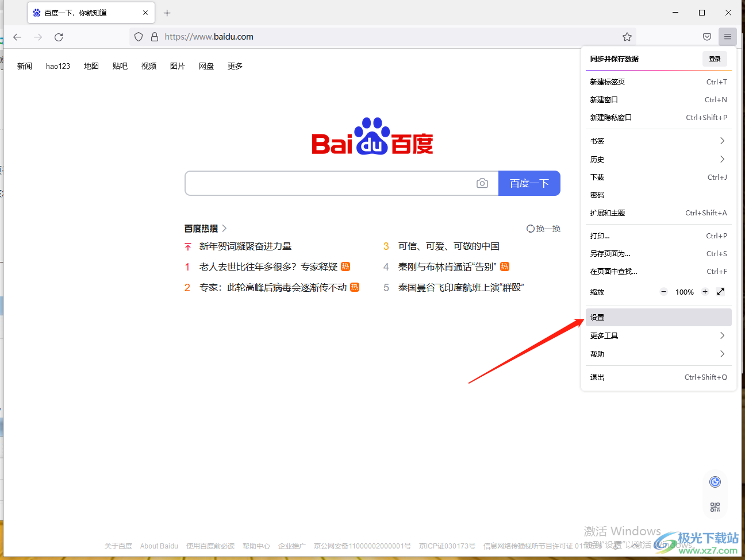Image resolution: width=745 pixels, height=560 pixels.
Task: Click the forward navigation arrow
Action: point(38,37)
